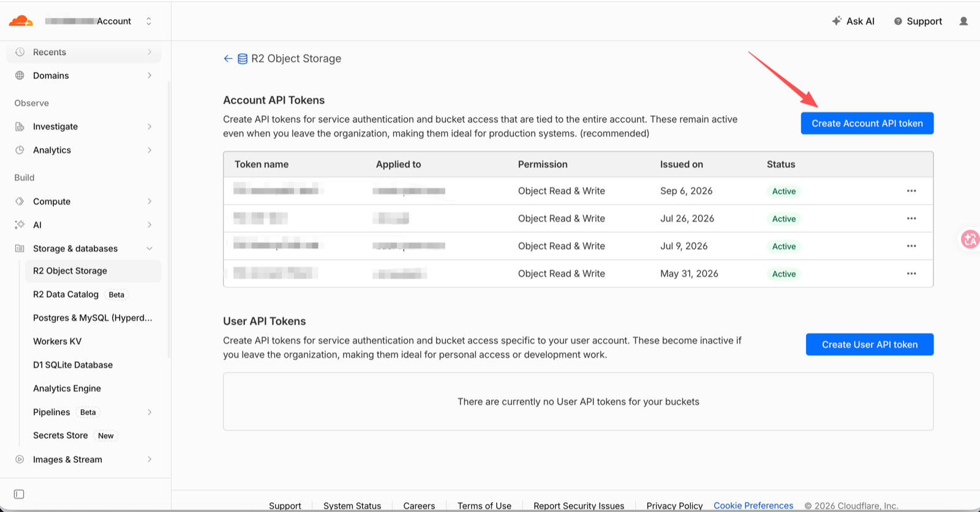Expand the Analytics chevron
Screen dimensions: 980x512
coord(149,150)
